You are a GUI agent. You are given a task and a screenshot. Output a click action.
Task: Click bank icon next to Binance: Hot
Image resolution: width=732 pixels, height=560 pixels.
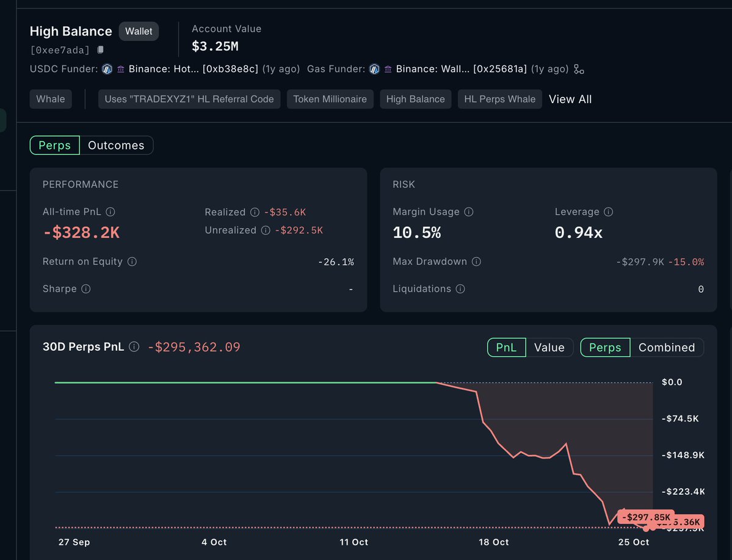coord(121,69)
